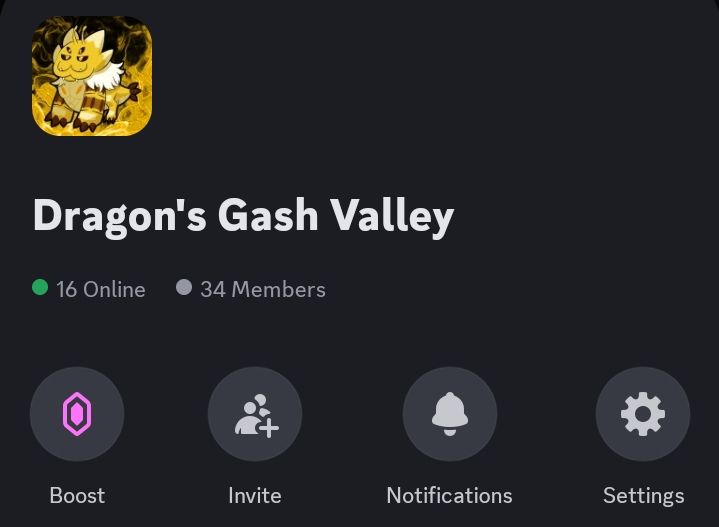
Task: Tap the word "Valley" in server name
Action: click(x=393, y=216)
